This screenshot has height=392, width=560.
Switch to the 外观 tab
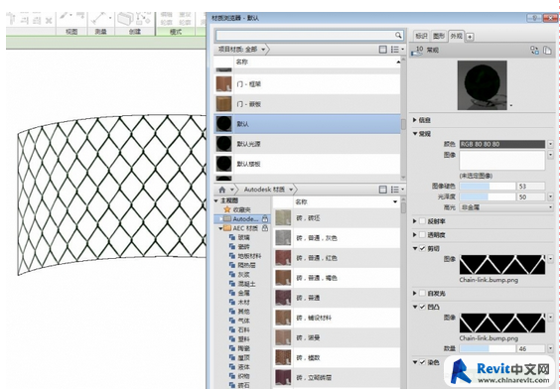click(x=456, y=36)
